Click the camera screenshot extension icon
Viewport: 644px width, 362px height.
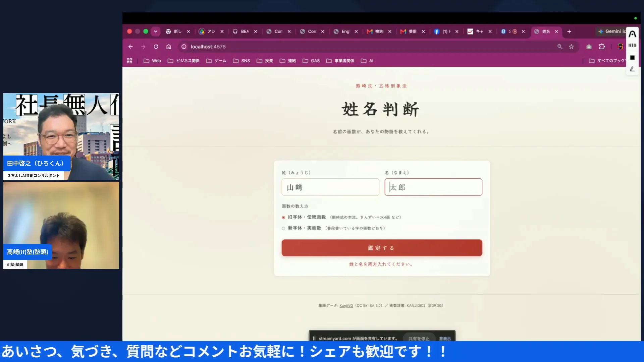589,47
